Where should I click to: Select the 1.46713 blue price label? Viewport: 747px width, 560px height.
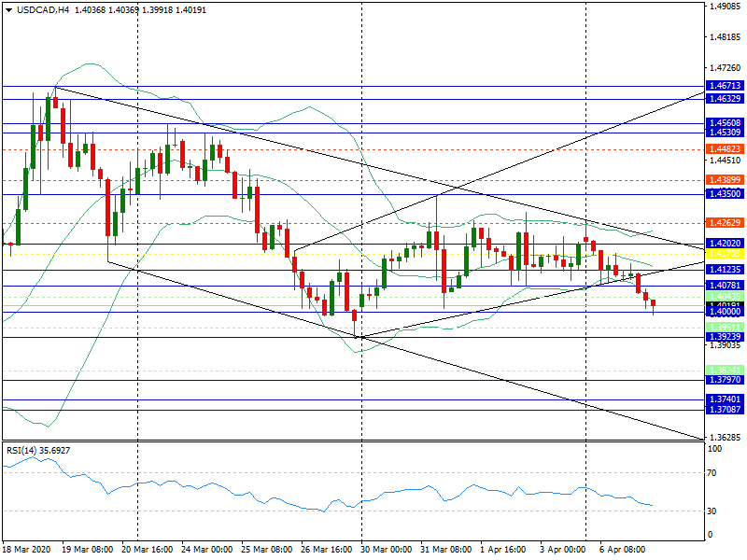pyautogui.click(x=725, y=86)
